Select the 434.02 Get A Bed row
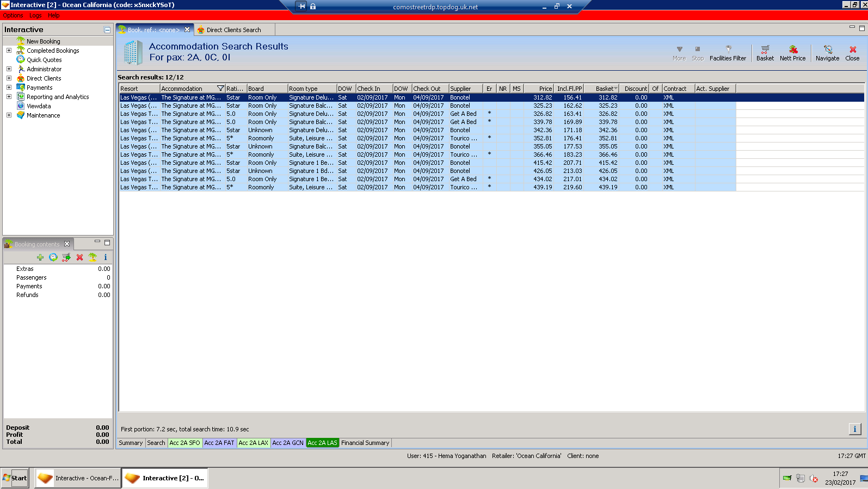The width and height of the screenshot is (868, 489). pyautogui.click(x=428, y=179)
